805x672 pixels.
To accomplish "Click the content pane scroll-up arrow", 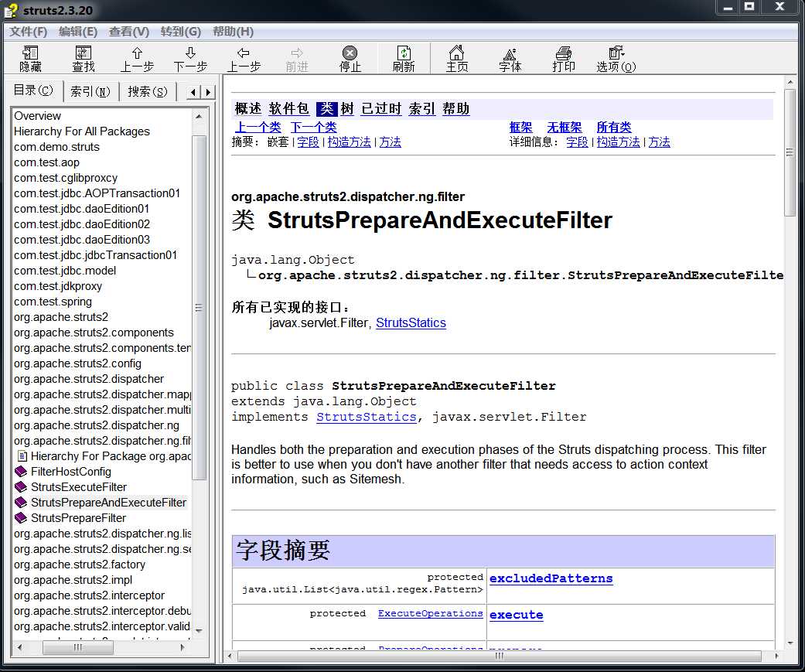I will tap(790, 82).
